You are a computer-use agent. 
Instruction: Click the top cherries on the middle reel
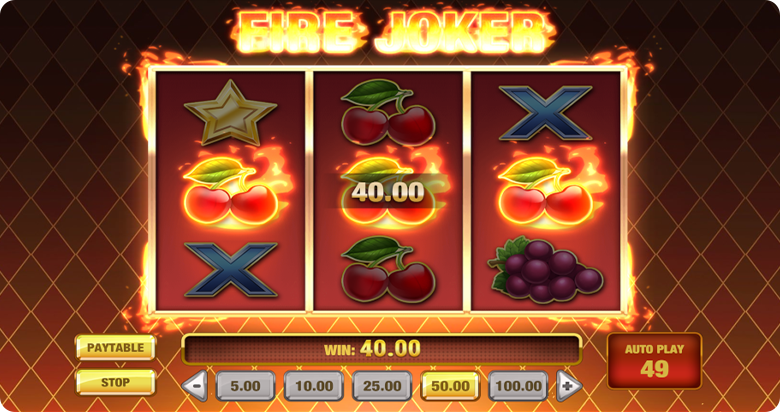[x=388, y=113]
